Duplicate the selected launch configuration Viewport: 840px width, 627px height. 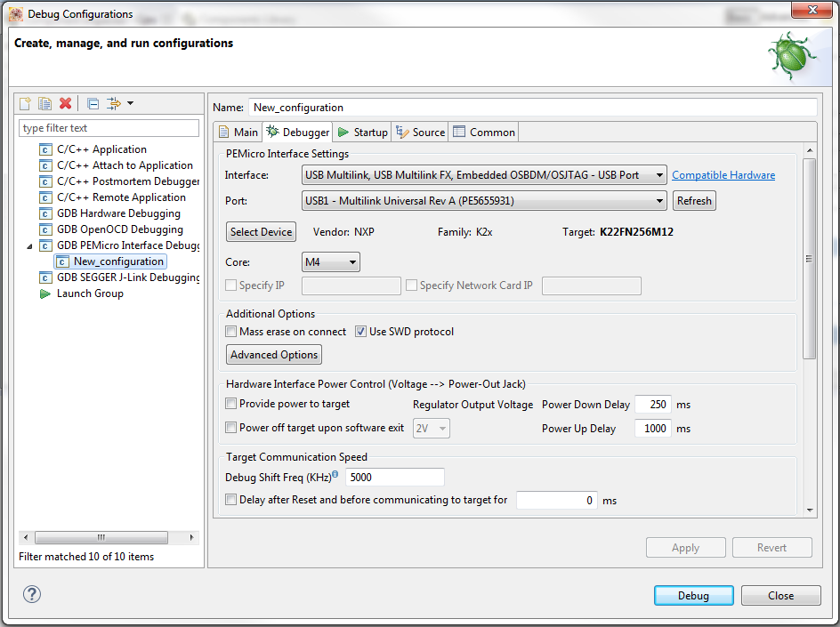(44, 104)
